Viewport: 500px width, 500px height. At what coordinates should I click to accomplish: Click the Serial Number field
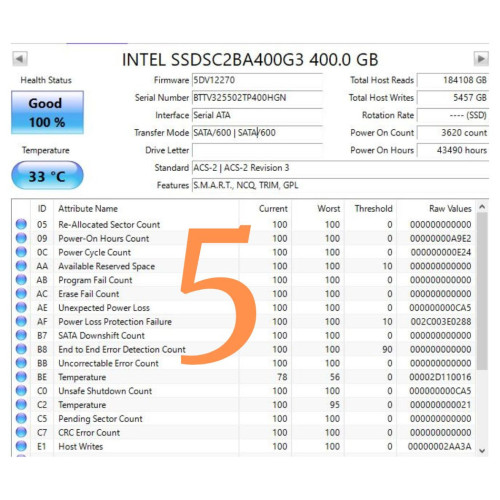257,98
